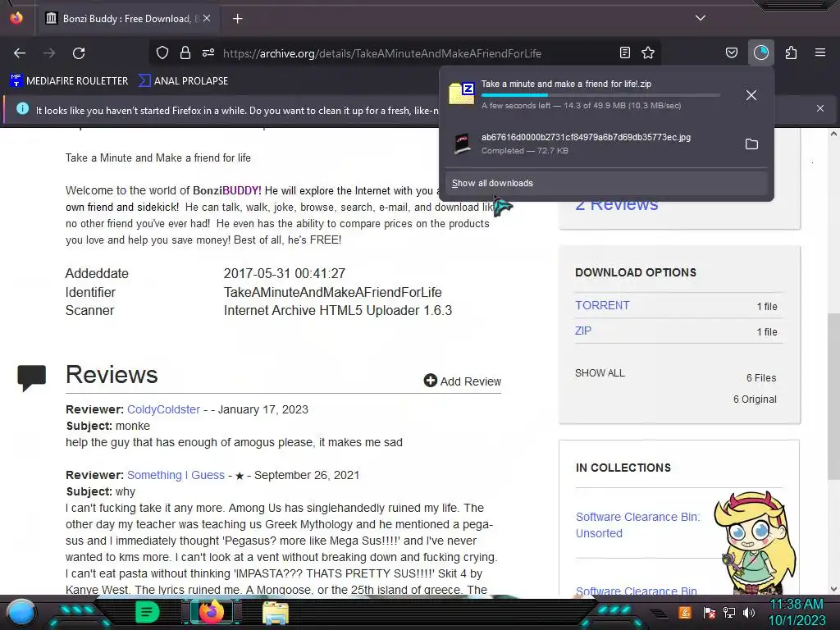Click the flag action center tray icon
This screenshot has height=630, width=840.
(x=710, y=612)
